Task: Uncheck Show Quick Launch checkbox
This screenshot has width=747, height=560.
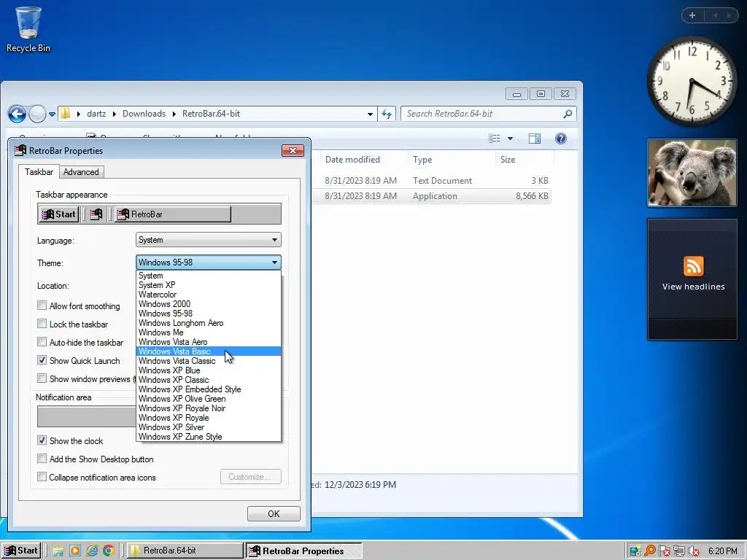Action: (x=42, y=360)
